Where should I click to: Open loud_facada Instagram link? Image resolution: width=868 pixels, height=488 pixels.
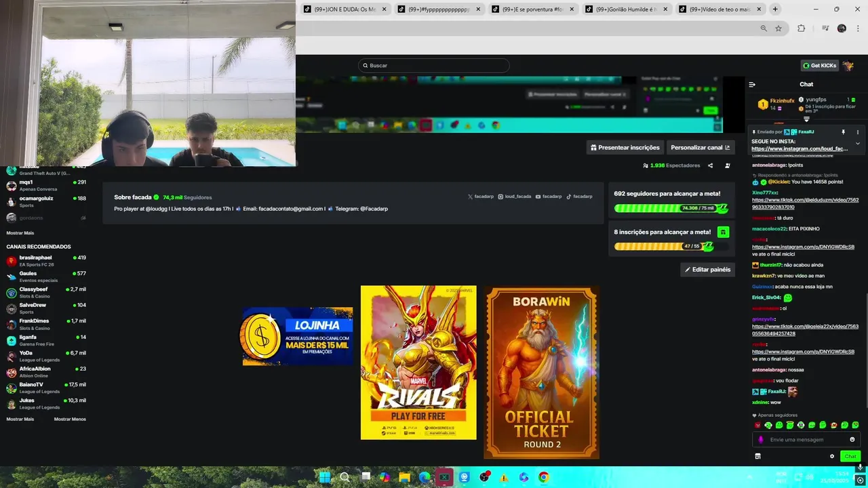click(515, 197)
